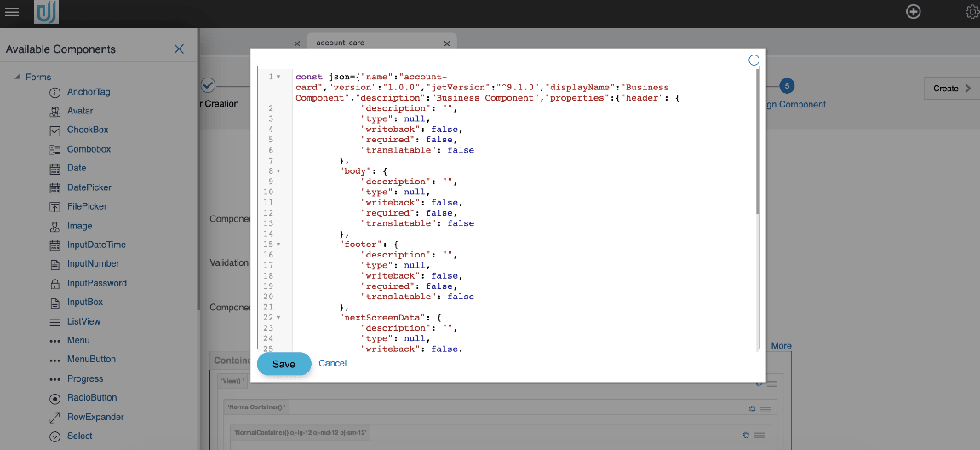980x450 pixels.
Task: Select the InputPassword lock icon
Action: (x=54, y=283)
